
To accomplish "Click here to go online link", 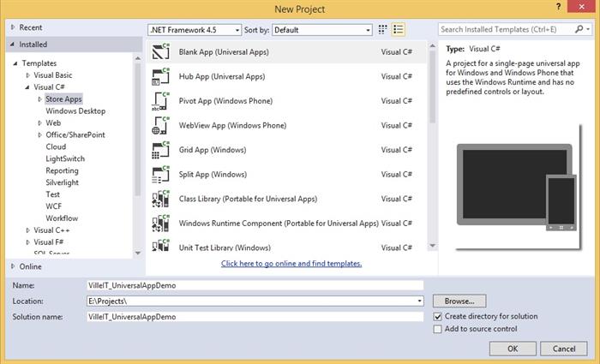I will click(x=291, y=264).
